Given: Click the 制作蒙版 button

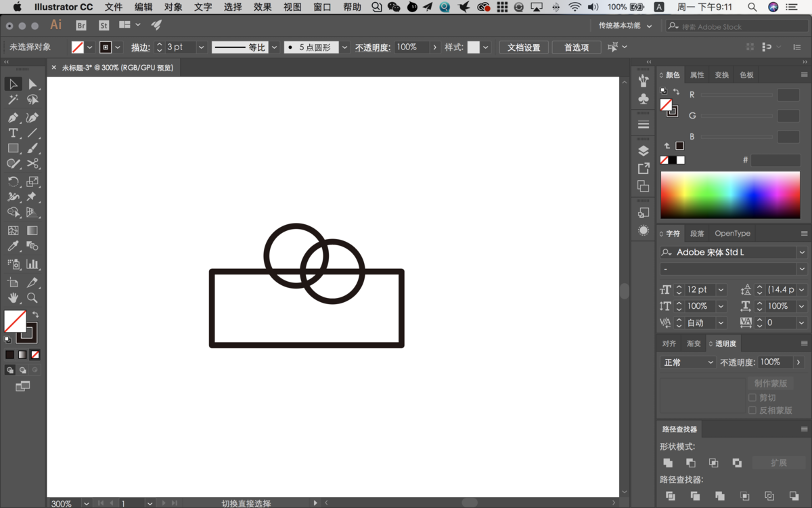Looking at the screenshot, I should [771, 383].
